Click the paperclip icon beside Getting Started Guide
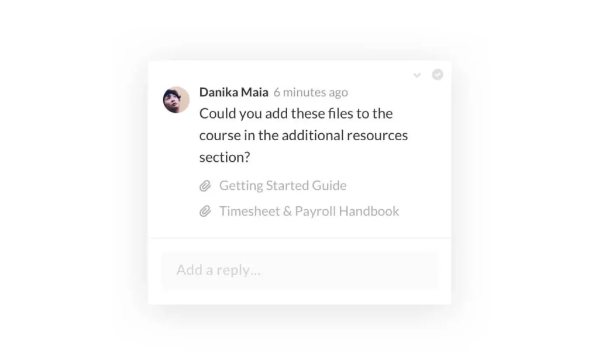 pyautogui.click(x=205, y=186)
